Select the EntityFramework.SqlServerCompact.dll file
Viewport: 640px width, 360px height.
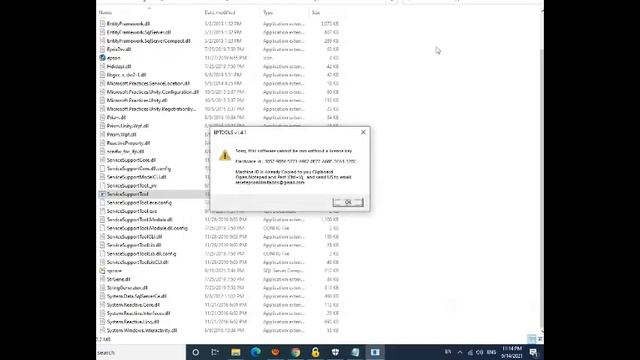(149, 41)
